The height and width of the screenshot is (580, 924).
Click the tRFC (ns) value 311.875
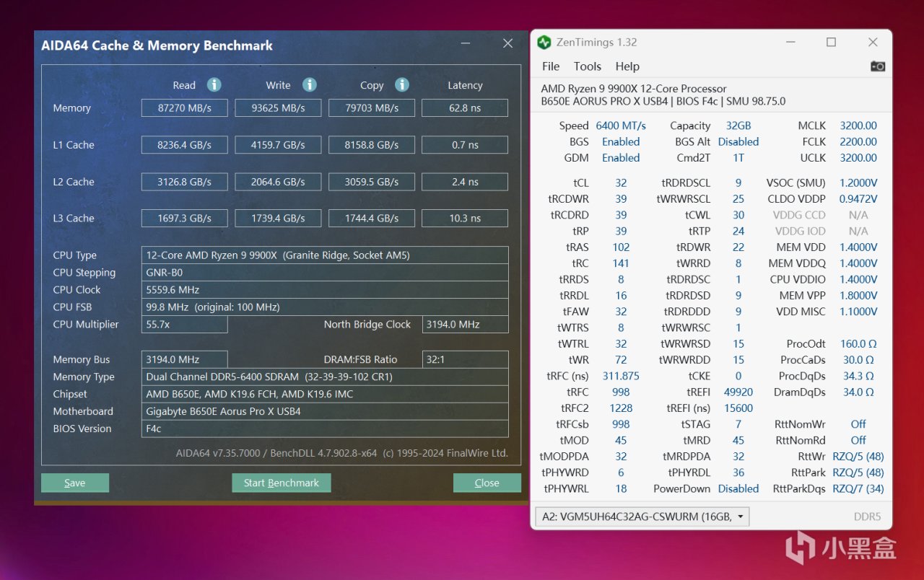(621, 376)
